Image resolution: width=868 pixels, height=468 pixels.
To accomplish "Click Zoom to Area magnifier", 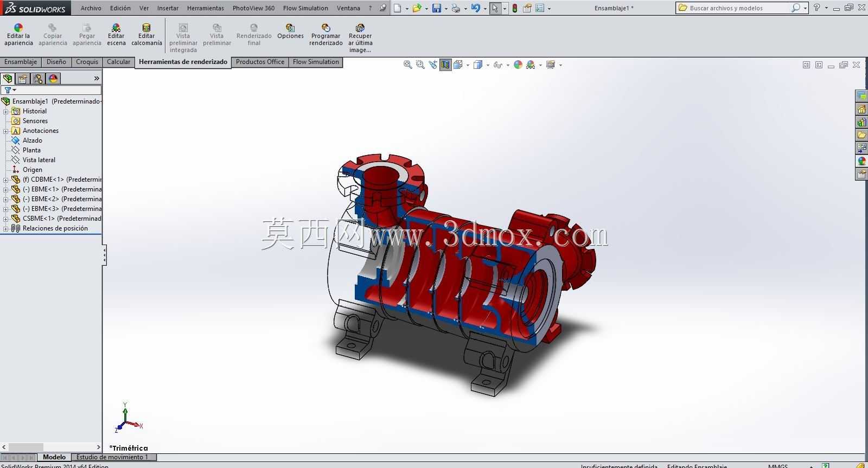I will click(x=420, y=65).
